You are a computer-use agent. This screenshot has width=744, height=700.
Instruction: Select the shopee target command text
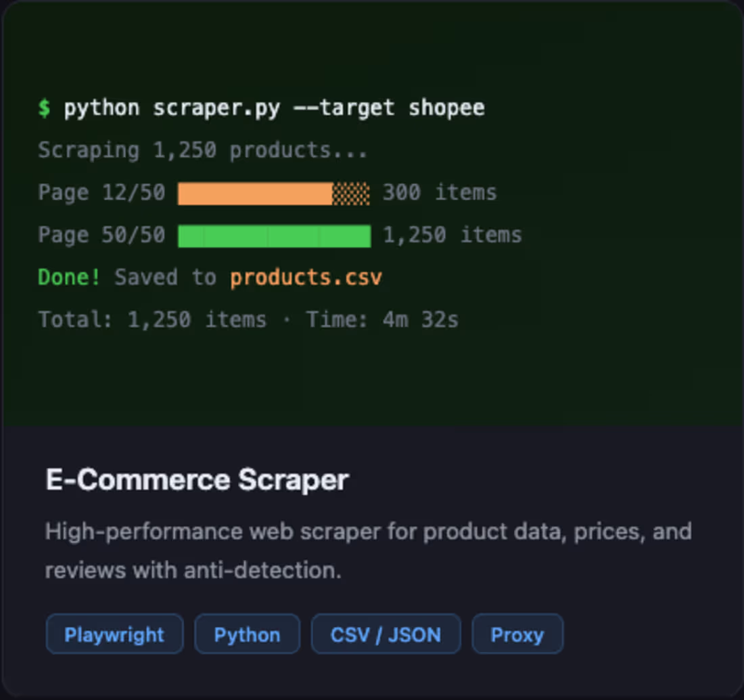tap(446, 107)
